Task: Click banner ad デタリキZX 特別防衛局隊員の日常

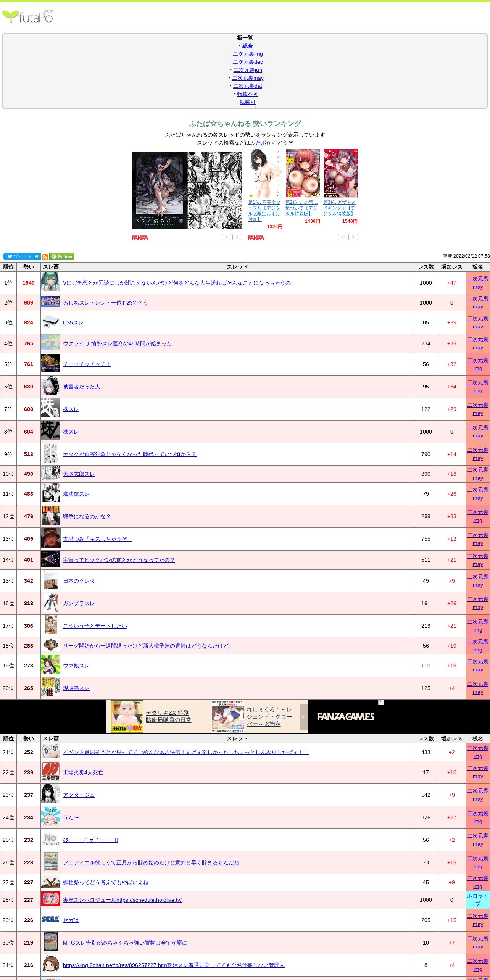Action: click(168, 716)
